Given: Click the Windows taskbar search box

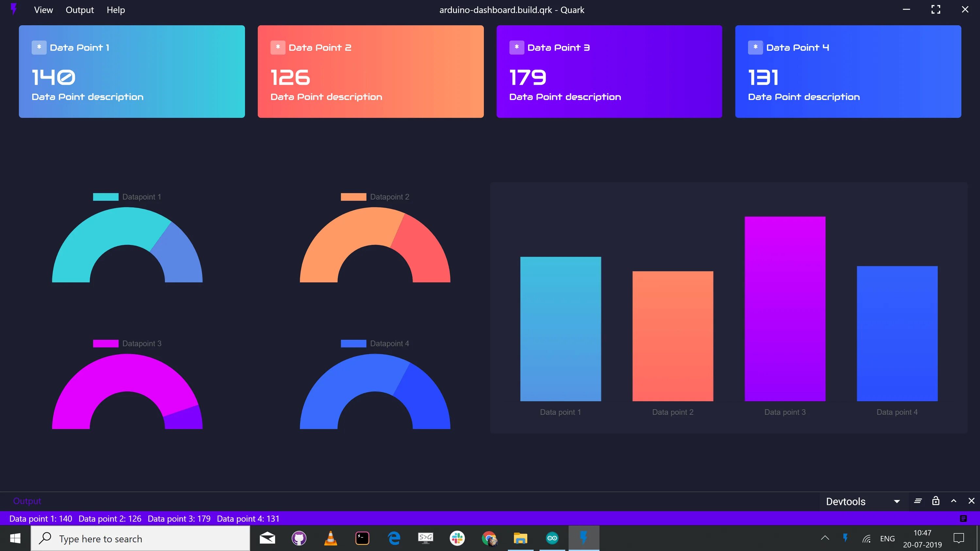Looking at the screenshot, I should tap(140, 539).
